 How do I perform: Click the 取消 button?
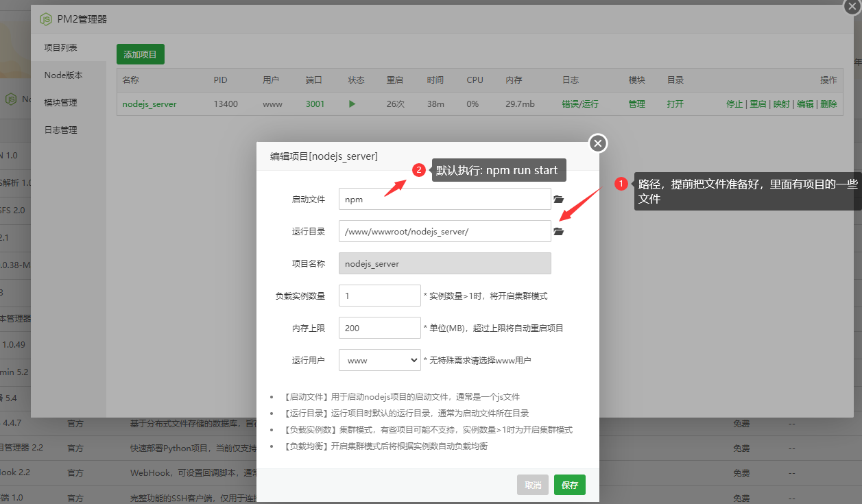click(533, 485)
